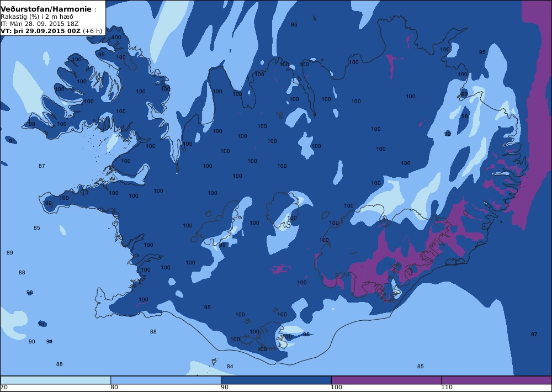Click the 'VT: þri 29.09.2015 00Z' valid time
Image resolution: width=552 pixels, height=392 pixels.
pyautogui.click(x=40, y=31)
